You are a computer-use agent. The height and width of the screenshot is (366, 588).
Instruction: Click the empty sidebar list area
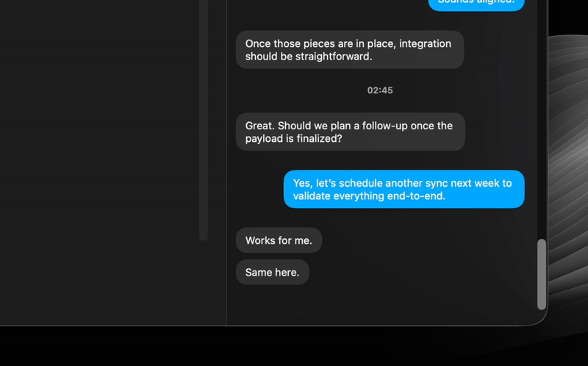99,161
